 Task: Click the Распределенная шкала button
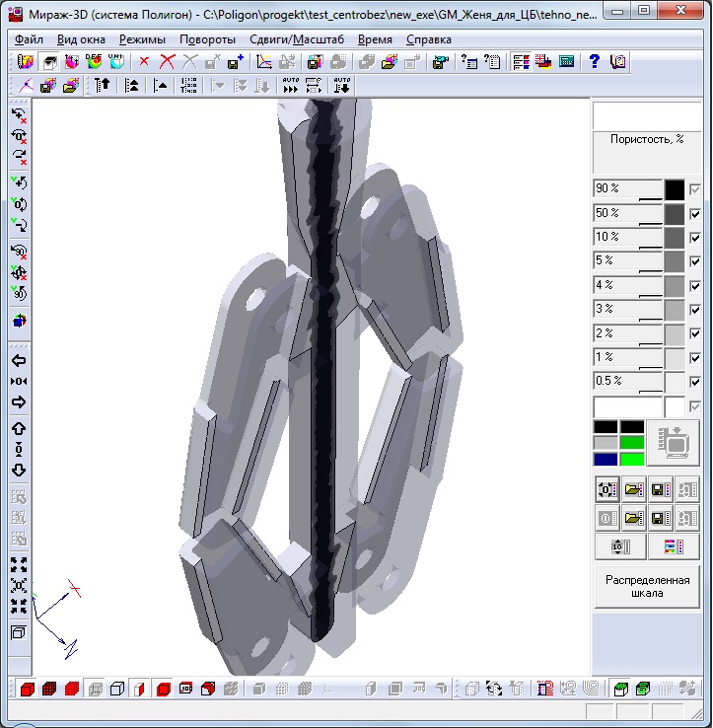[647, 586]
